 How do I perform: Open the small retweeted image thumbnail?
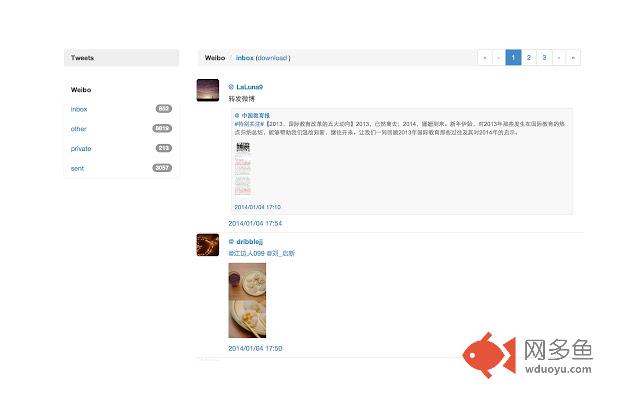pyautogui.click(x=243, y=169)
